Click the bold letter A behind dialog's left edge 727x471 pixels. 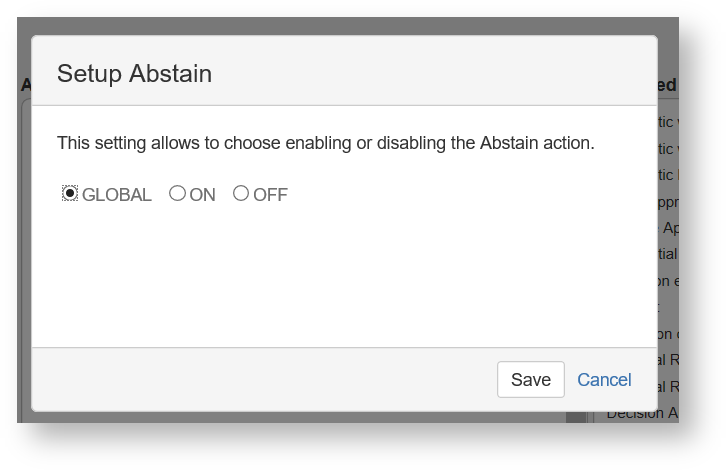pyautogui.click(x=25, y=86)
